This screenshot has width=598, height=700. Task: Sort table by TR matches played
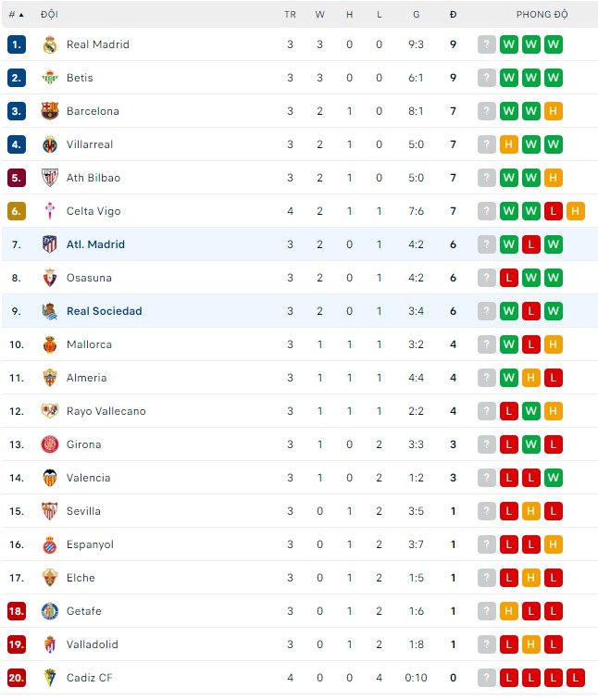pyautogui.click(x=290, y=15)
